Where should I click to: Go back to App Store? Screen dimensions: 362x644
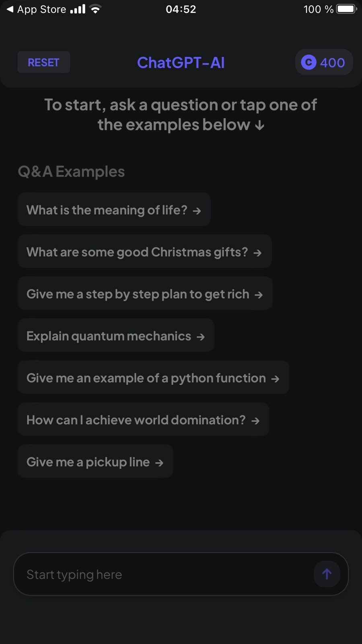[x=36, y=9]
